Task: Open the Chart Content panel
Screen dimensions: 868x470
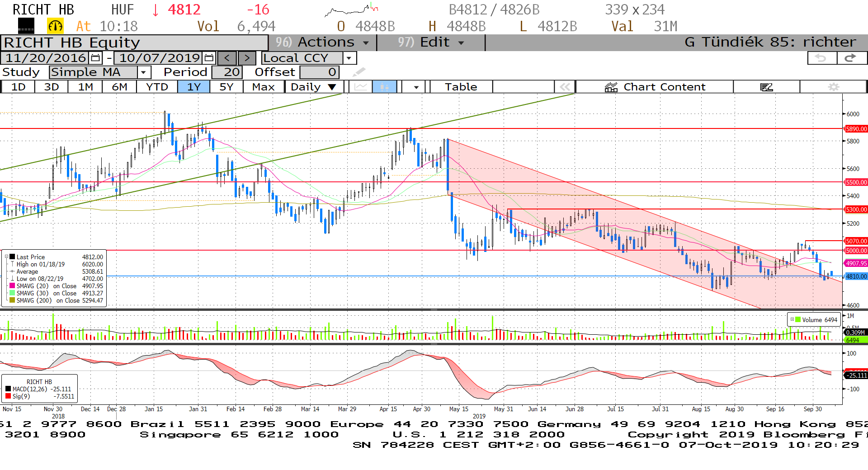Action: click(655, 86)
